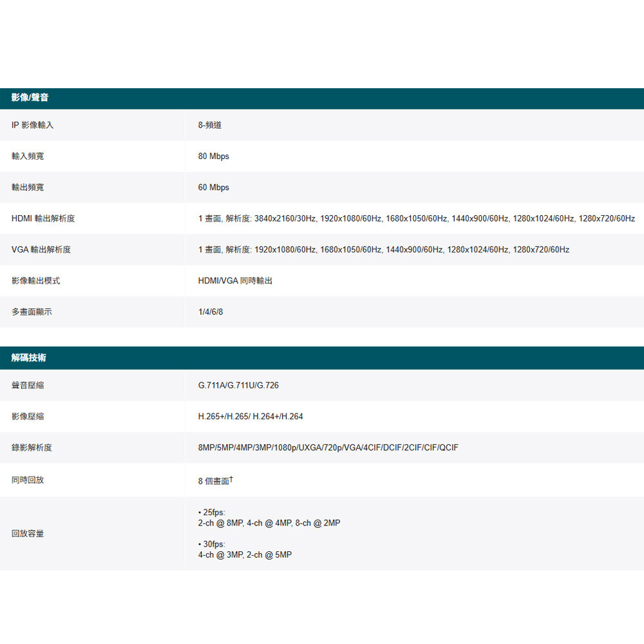Click the 8-頻道 value text
This screenshot has width=644, height=644.
click(x=209, y=125)
